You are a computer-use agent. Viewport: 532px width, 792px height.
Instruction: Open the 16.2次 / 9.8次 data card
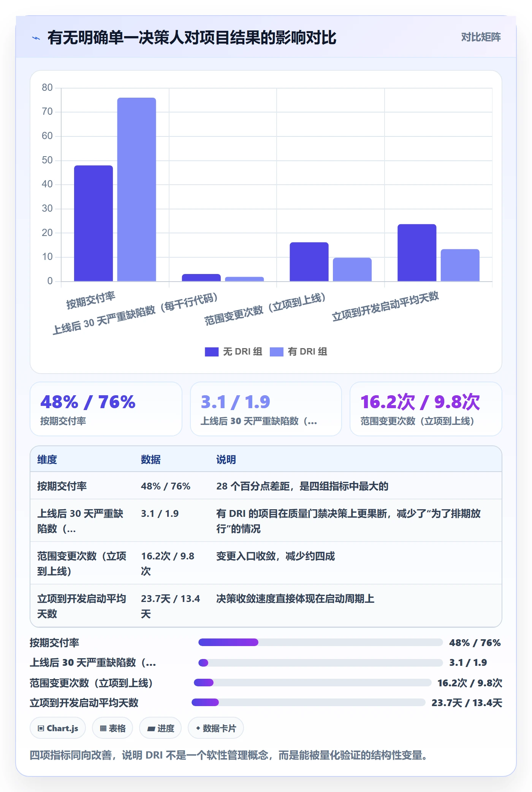(x=426, y=409)
